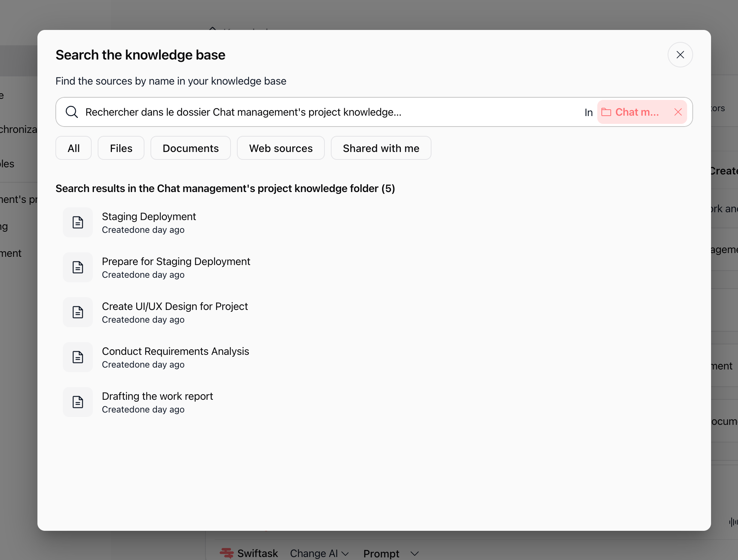Viewport: 738px width, 560px height.
Task: Click document icon beside Prepare for Staging Deployment
Action: click(x=78, y=267)
